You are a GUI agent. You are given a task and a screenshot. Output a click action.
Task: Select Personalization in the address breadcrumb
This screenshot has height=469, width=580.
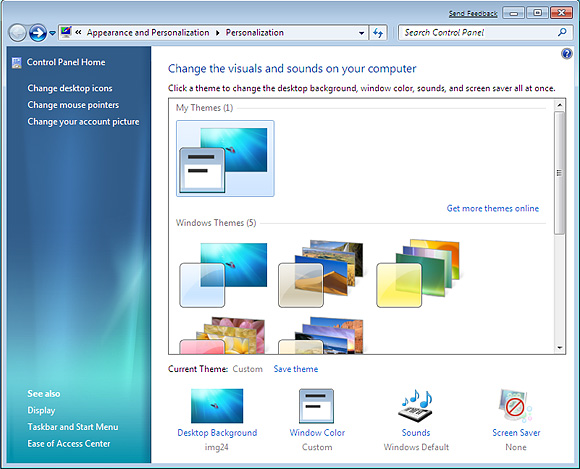click(x=254, y=33)
